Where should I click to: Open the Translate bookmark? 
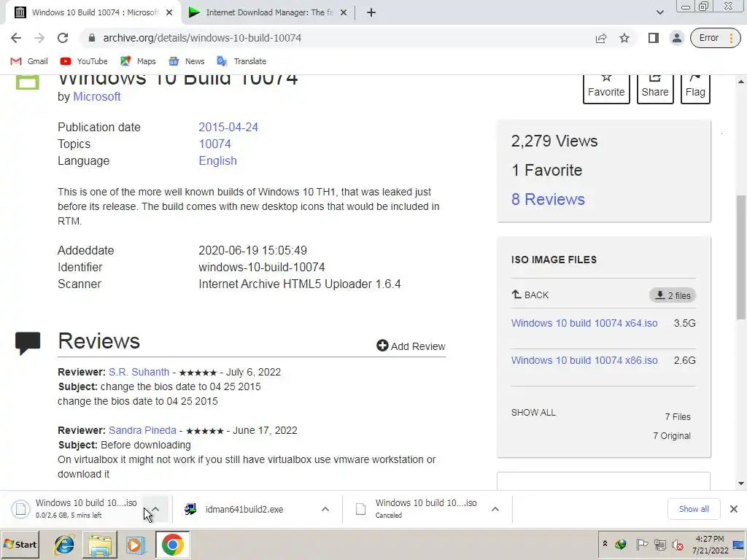tap(241, 61)
